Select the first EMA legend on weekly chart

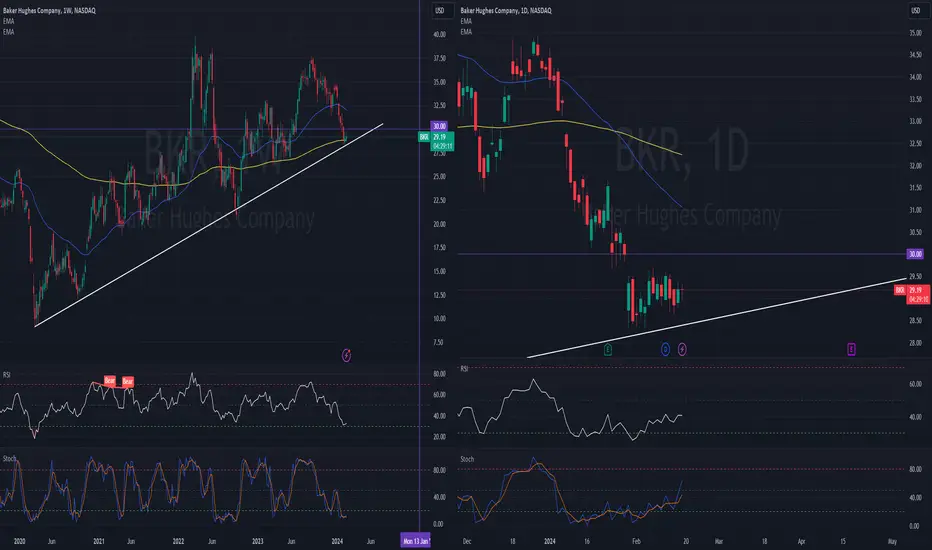coord(8,21)
